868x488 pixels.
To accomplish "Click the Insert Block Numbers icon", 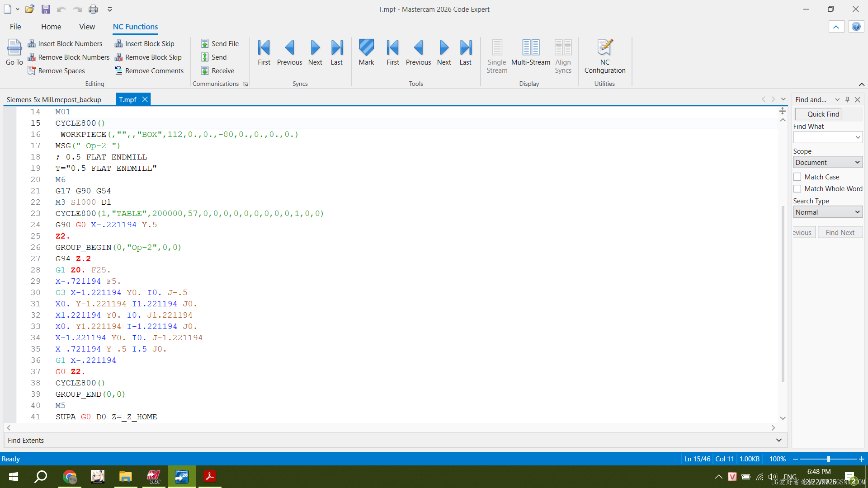I will point(32,44).
